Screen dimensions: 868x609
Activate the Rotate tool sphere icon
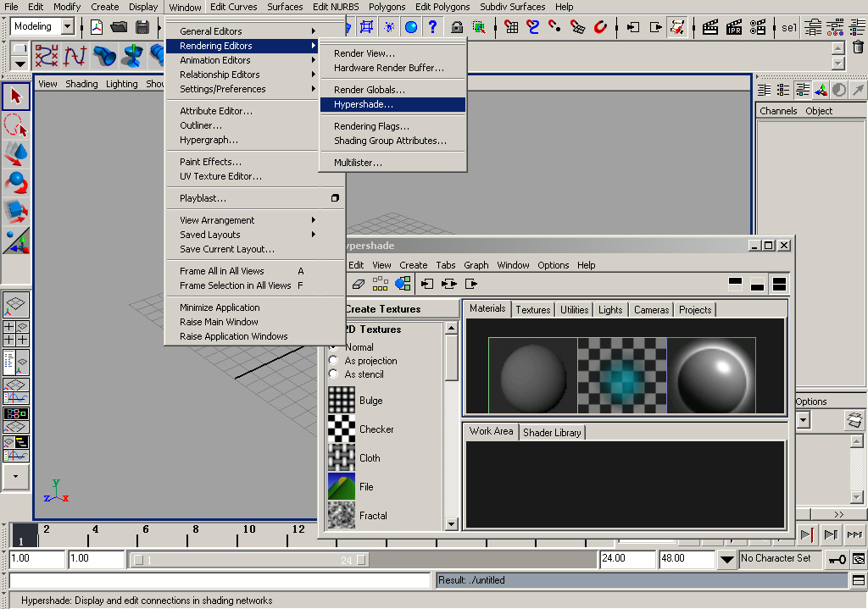click(x=16, y=183)
